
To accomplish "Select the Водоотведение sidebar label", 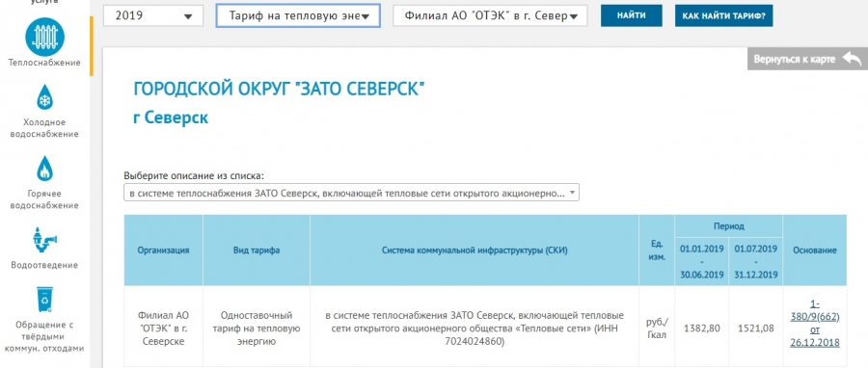I will 44,265.
